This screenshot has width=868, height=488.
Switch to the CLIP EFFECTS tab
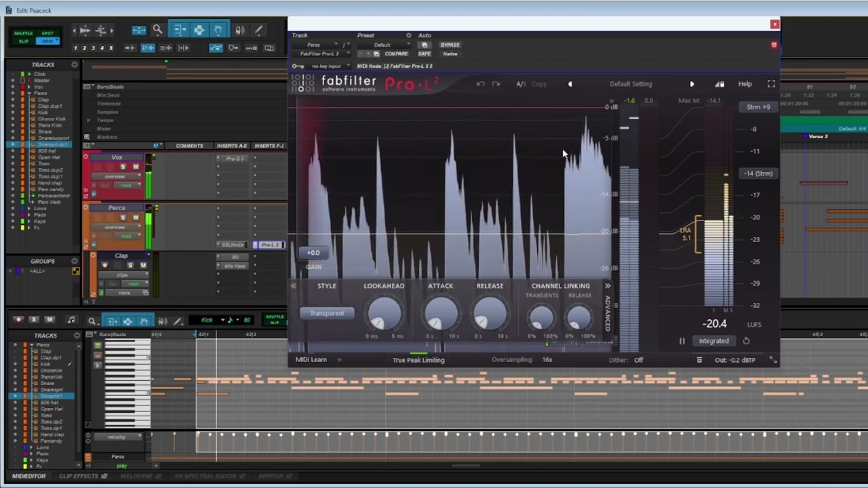82,476
